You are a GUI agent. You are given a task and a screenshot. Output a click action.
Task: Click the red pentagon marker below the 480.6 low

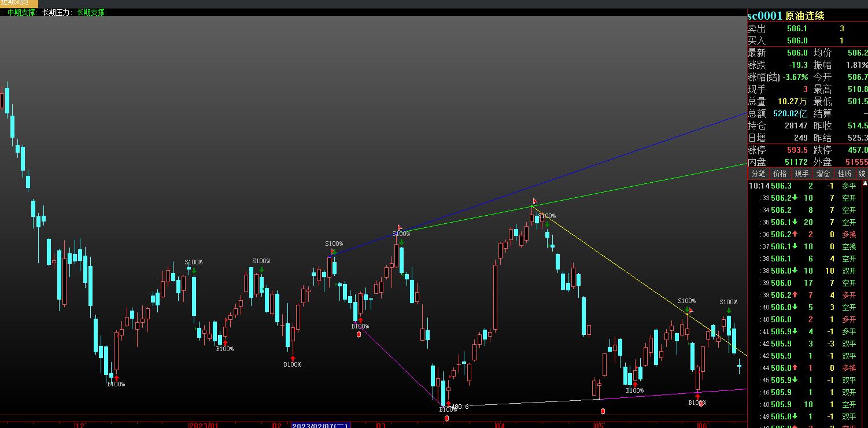point(446,418)
